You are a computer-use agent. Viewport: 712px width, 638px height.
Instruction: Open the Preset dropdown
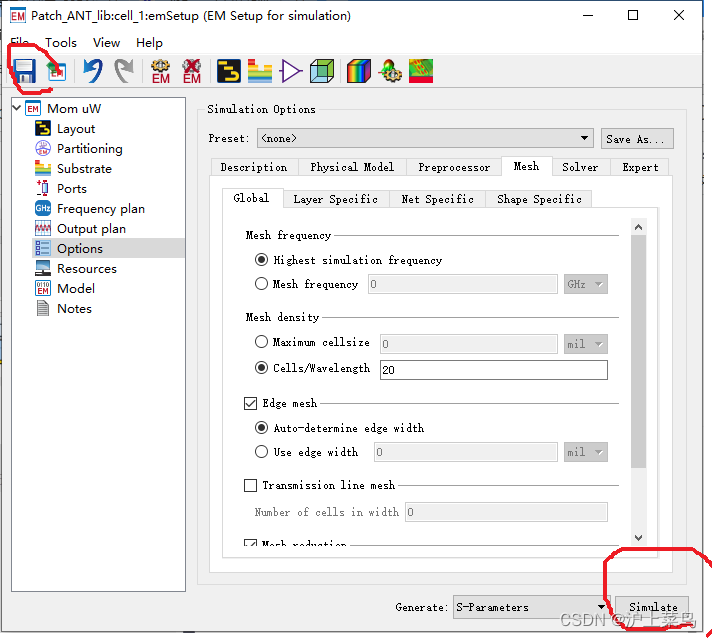(425, 138)
